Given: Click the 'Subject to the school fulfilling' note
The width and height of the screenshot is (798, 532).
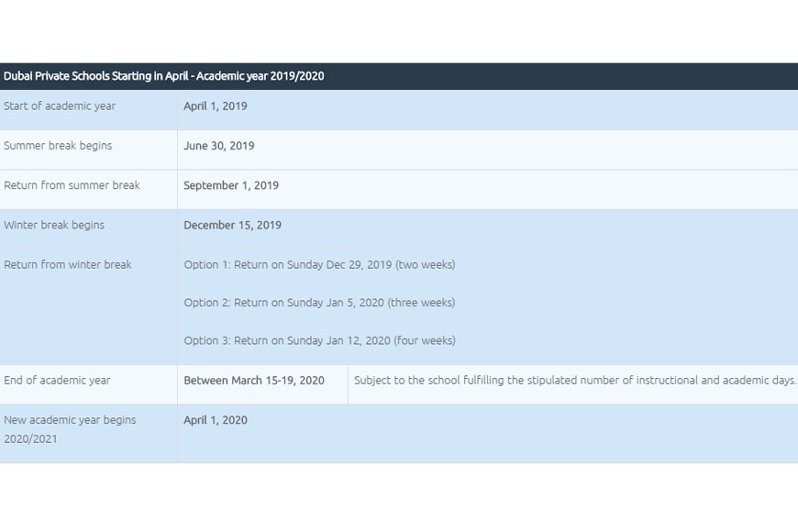Looking at the screenshot, I should (575, 381).
